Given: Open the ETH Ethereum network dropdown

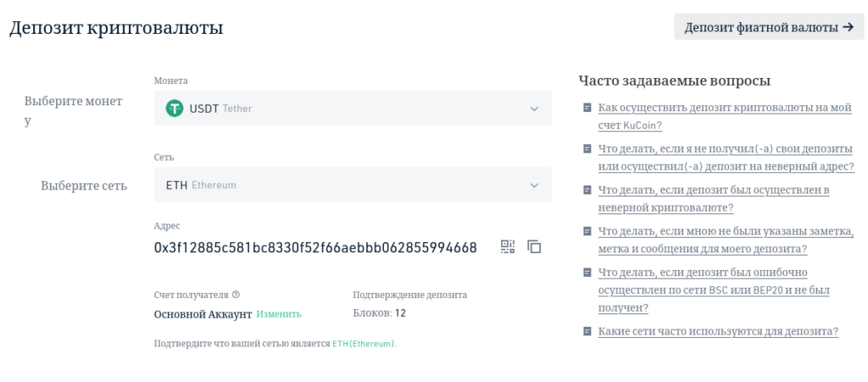Looking at the screenshot, I should [x=353, y=185].
